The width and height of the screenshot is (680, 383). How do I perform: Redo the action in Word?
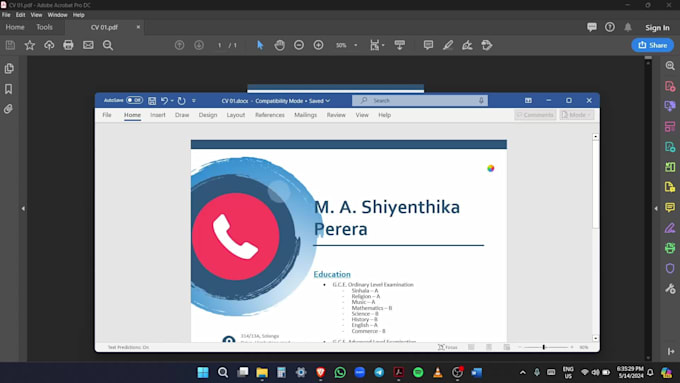pos(181,101)
